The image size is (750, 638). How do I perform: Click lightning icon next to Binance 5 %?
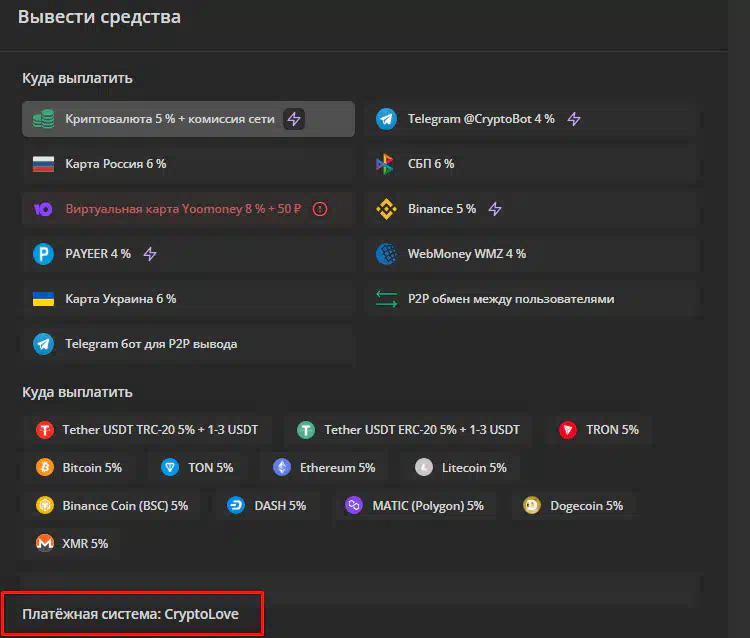(495, 209)
